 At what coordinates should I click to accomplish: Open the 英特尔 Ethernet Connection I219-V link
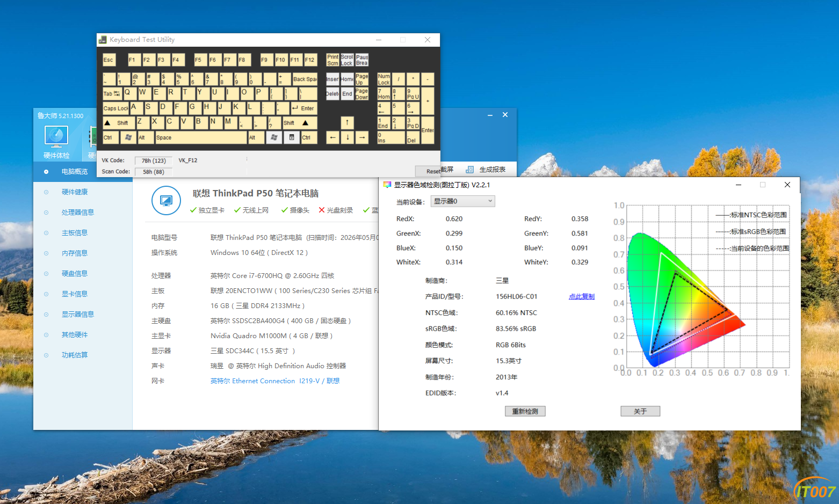[x=275, y=381]
